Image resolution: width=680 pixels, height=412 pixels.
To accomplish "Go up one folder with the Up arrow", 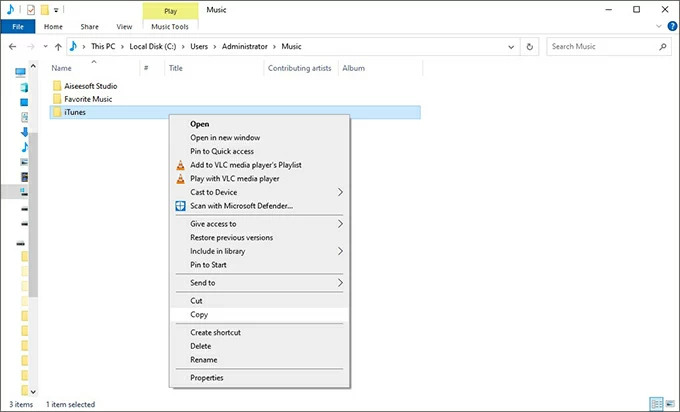I will 58,46.
